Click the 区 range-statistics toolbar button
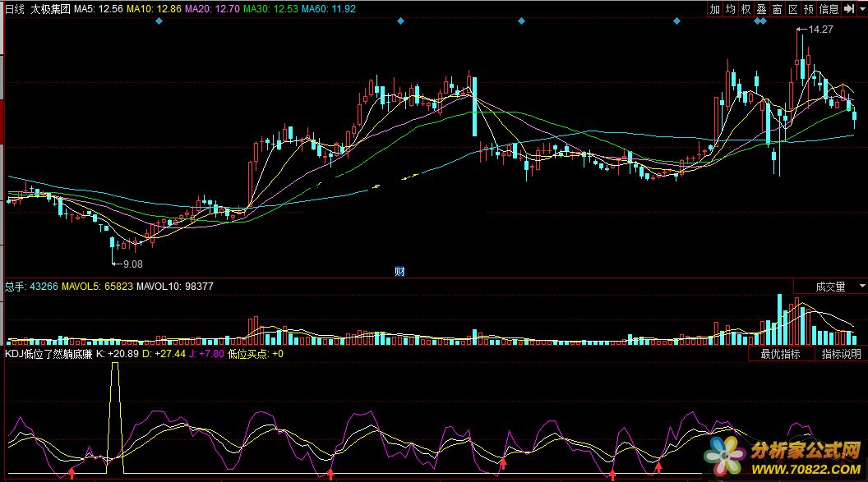This screenshot has height=482, width=868. [x=793, y=9]
